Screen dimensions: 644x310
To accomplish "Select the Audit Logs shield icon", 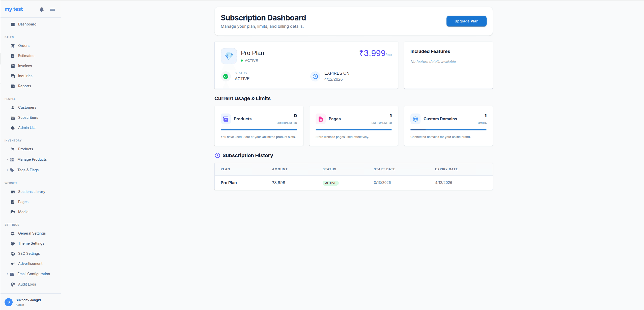I will pyautogui.click(x=13, y=284).
